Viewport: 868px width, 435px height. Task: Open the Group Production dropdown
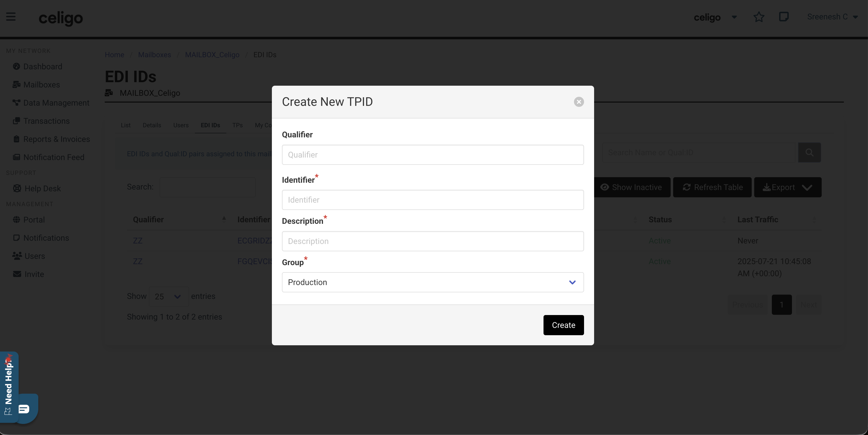pyautogui.click(x=433, y=282)
